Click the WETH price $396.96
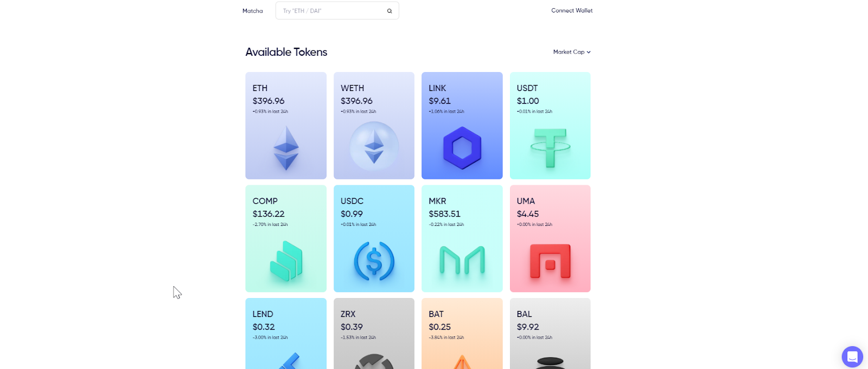868x369 pixels. pyautogui.click(x=356, y=101)
